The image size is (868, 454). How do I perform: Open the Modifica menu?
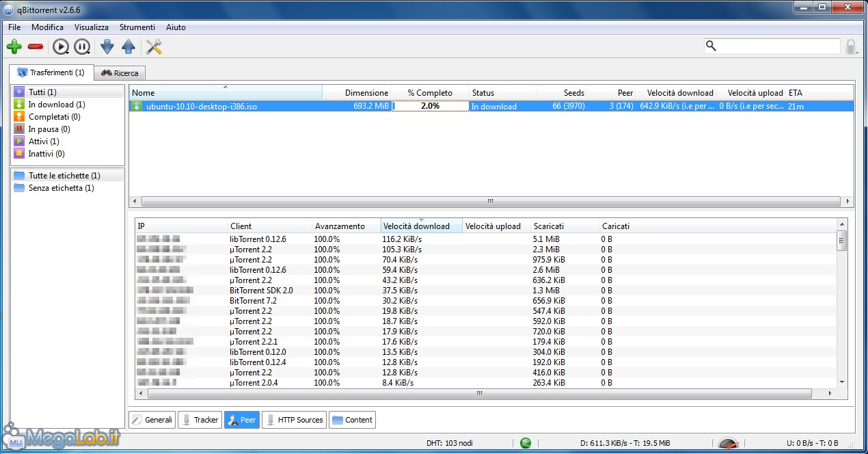pyautogui.click(x=47, y=27)
